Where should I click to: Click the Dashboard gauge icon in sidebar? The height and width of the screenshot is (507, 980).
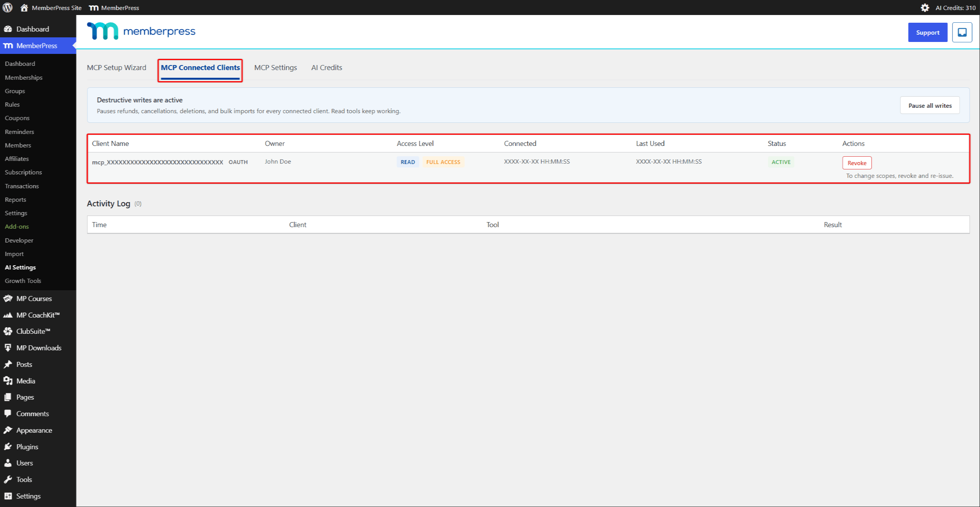[x=8, y=29]
